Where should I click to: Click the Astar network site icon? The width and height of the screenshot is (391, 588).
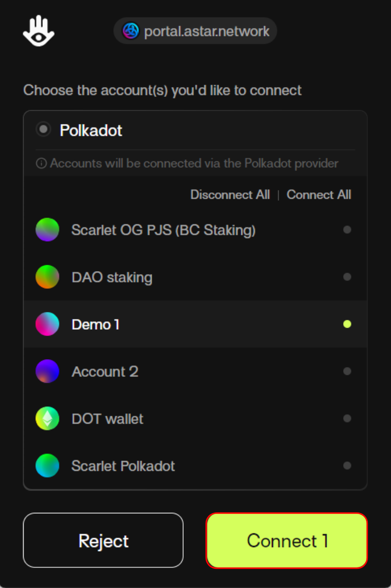(x=131, y=31)
